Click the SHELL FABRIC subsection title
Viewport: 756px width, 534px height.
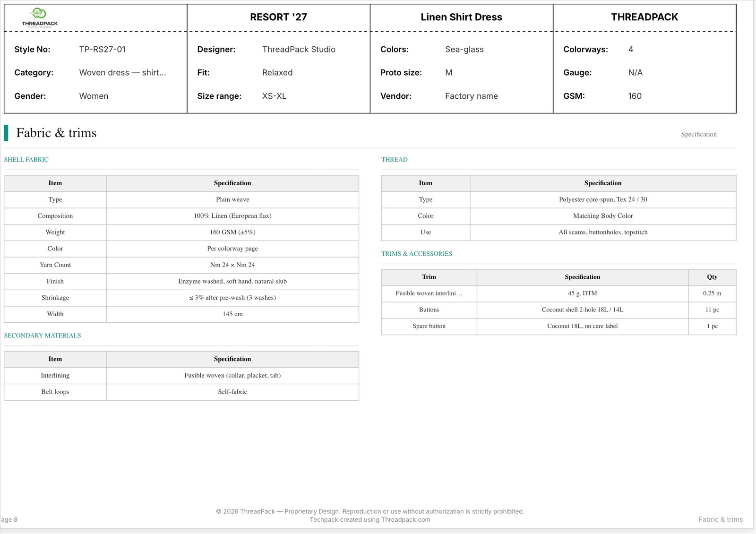point(26,160)
